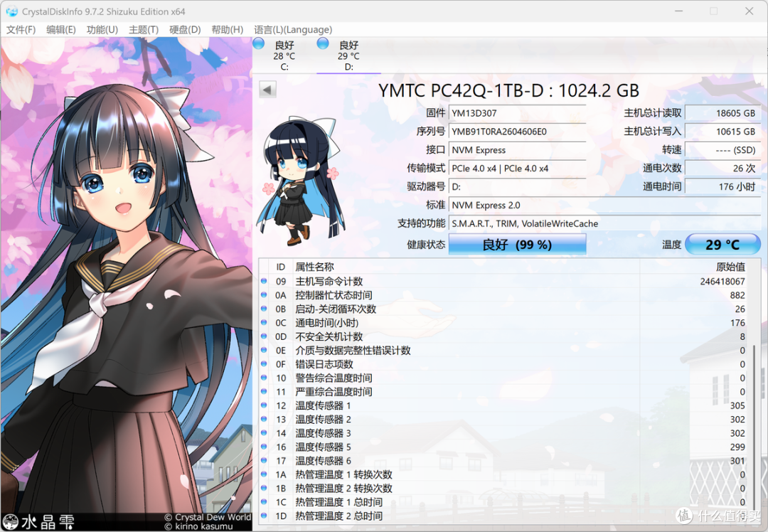Switch to the C: disk tab
The width and height of the screenshot is (768, 532).
tap(284, 55)
